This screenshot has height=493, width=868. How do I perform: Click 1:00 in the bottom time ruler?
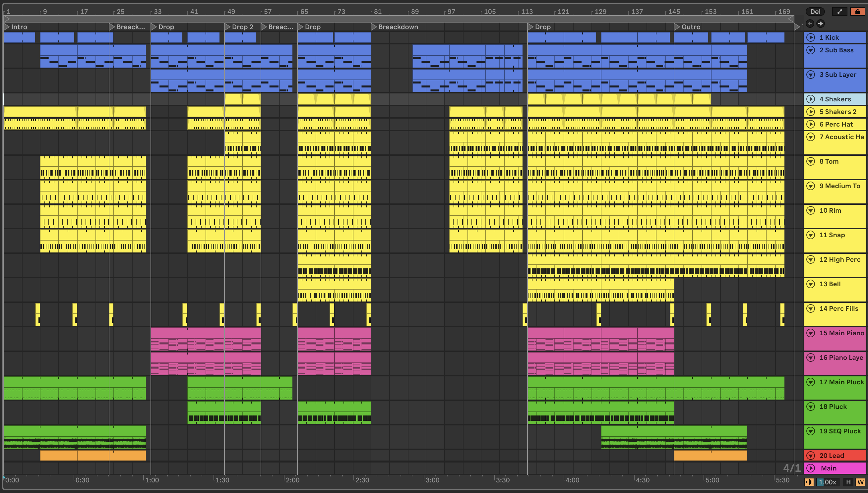152,480
